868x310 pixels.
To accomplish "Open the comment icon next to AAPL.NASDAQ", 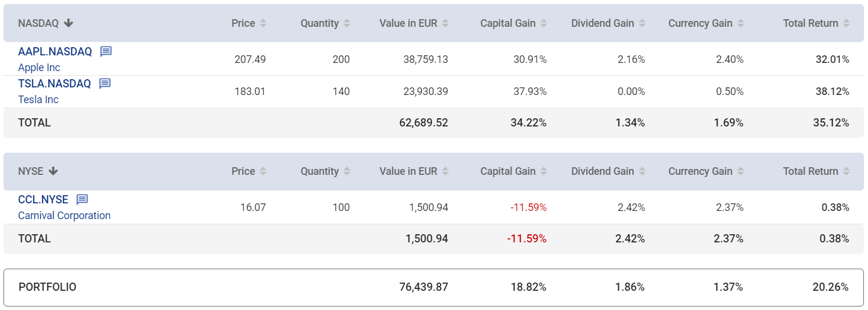I will [106, 51].
